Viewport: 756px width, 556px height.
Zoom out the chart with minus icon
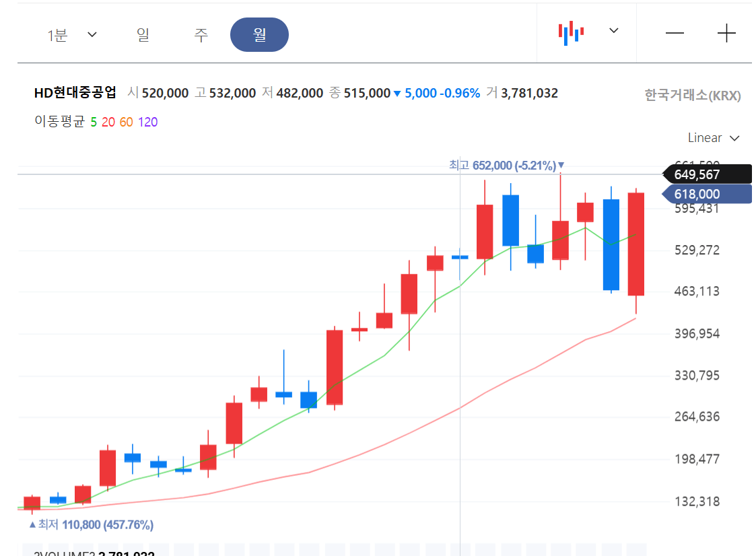click(675, 33)
